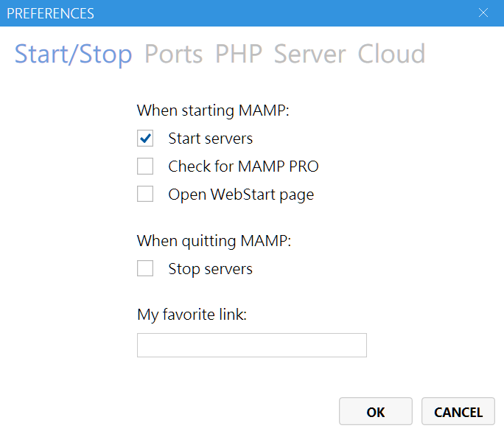This screenshot has width=504, height=434.
Task: Click the "My favorite link:" label
Action: (x=192, y=315)
